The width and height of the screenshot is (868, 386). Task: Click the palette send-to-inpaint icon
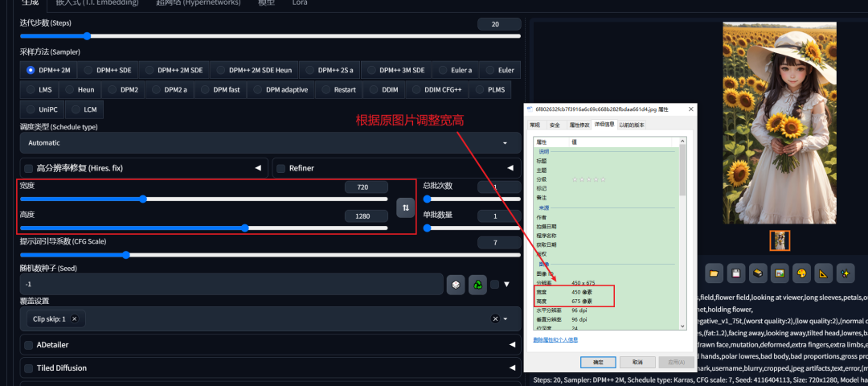pyautogui.click(x=801, y=273)
